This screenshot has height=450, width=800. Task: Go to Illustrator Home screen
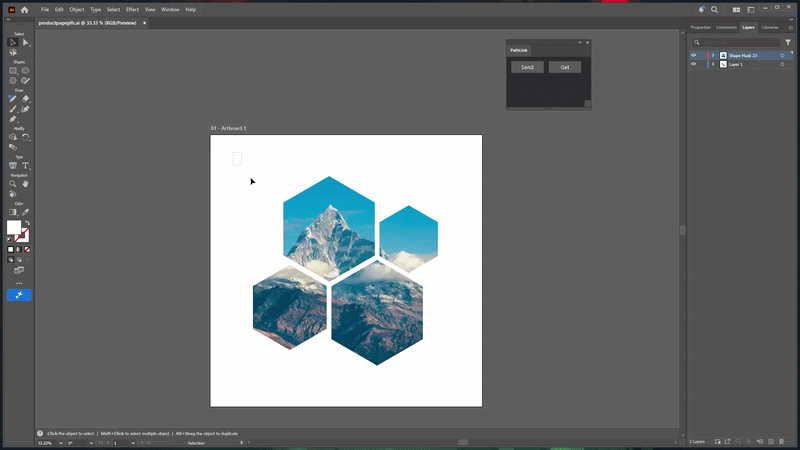(x=24, y=10)
